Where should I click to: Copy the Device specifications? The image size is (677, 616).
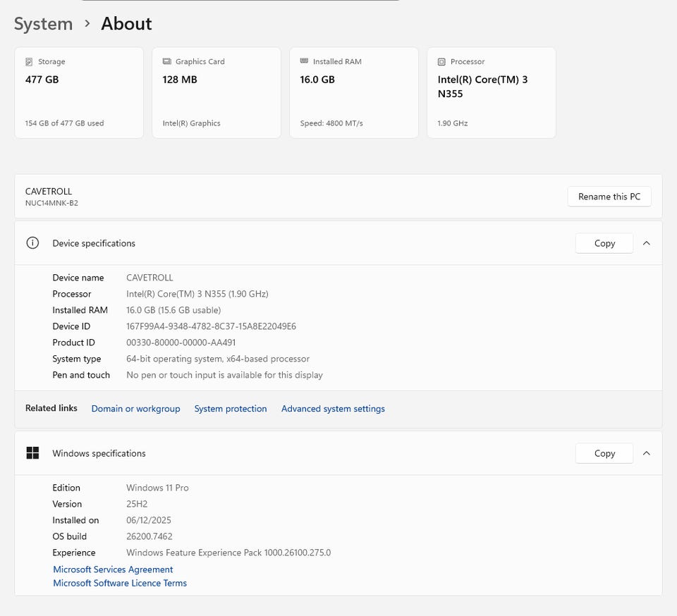coord(604,243)
